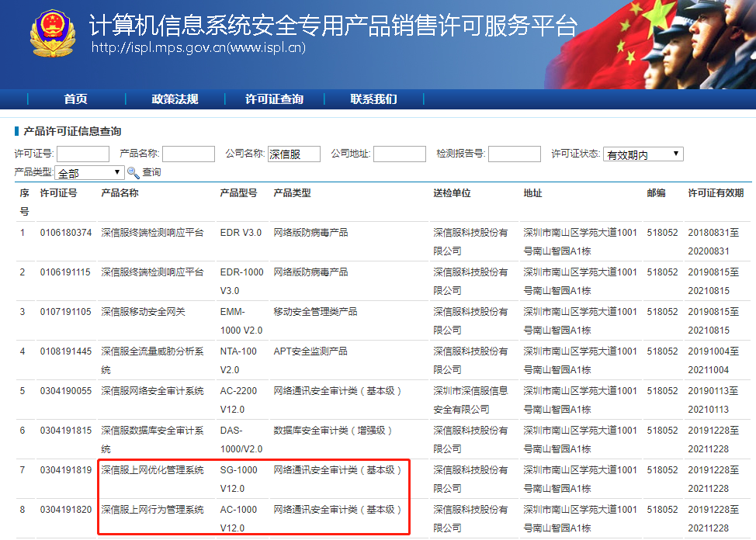Click validity period 20180831至20200831

point(713,241)
